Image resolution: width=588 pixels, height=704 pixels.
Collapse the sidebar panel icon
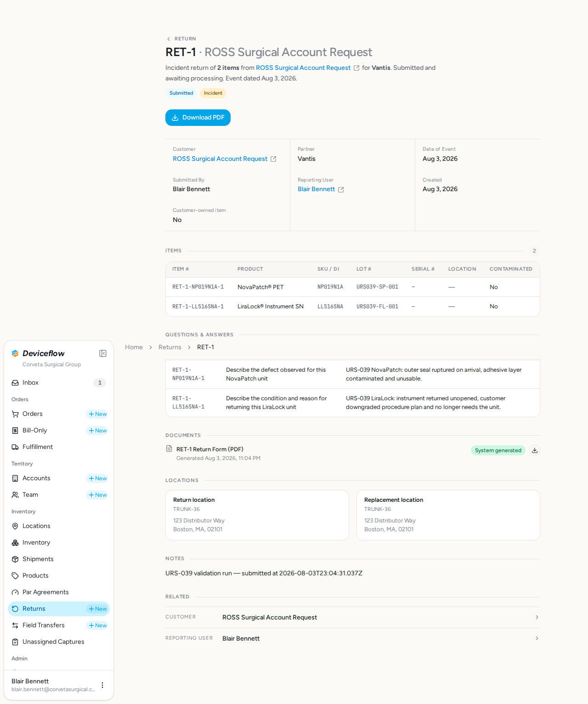tap(103, 353)
